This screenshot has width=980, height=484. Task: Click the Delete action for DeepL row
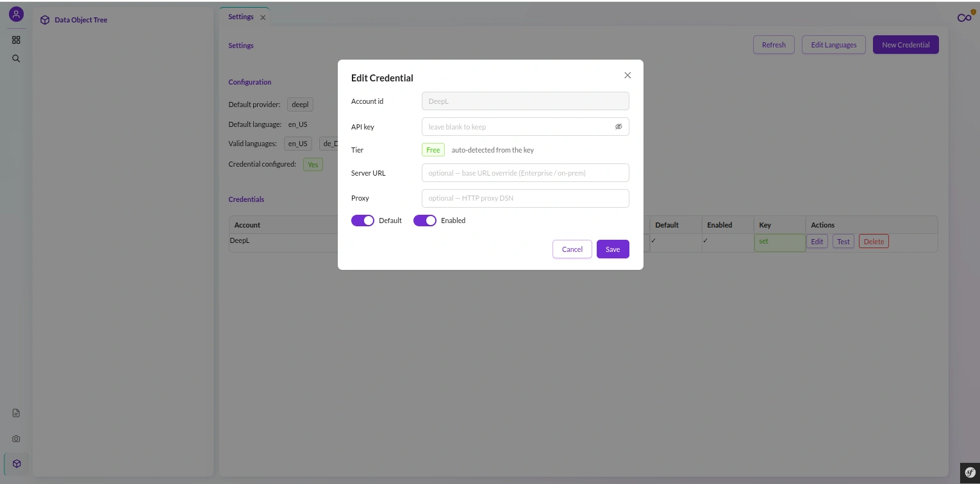(874, 242)
